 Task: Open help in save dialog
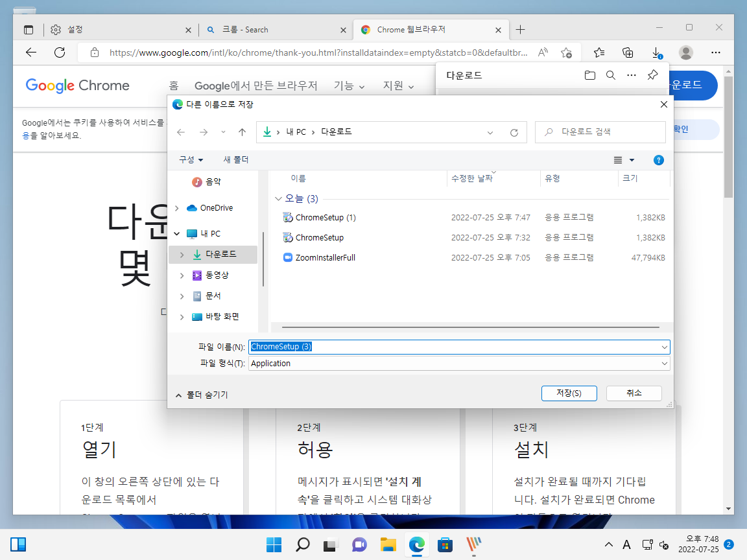[x=659, y=160]
